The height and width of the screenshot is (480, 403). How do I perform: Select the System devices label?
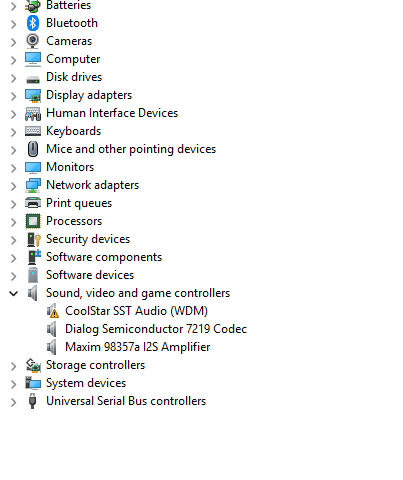tap(86, 383)
